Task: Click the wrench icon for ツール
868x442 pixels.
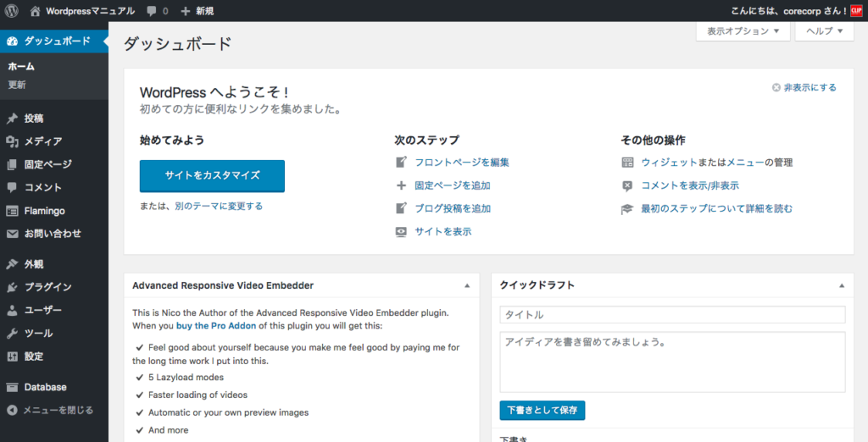Action: [x=12, y=334]
